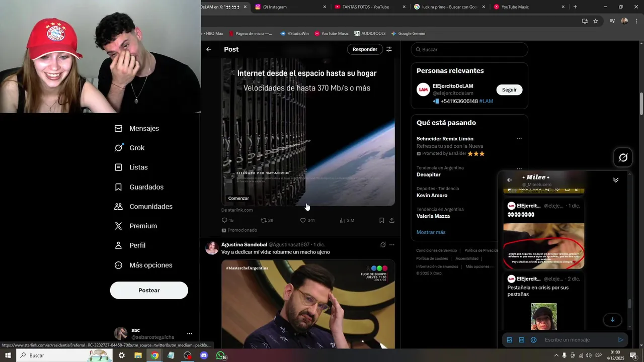Attach image in the chat composer

[509, 340]
